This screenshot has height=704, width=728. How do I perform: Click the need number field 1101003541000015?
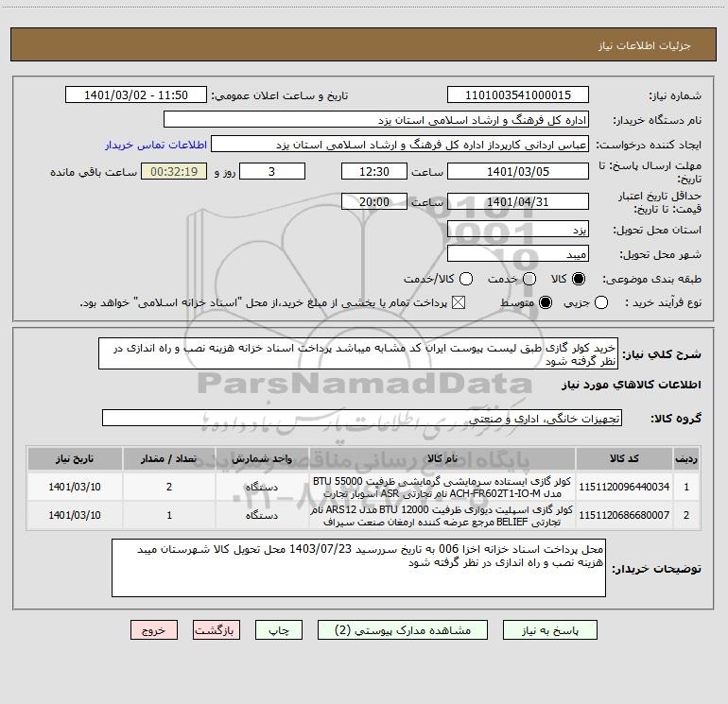tap(518, 95)
